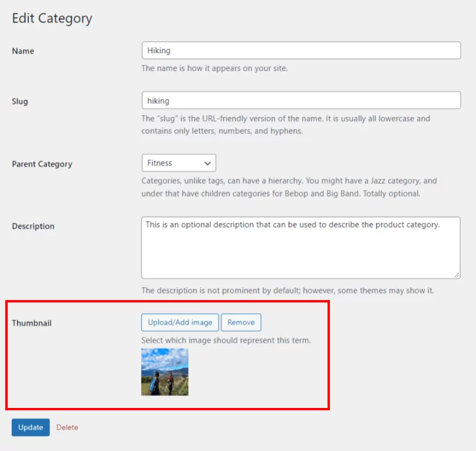The image size is (476, 451).
Task: Click inside the Description text area
Action: pyautogui.click(x=300, y=248)
